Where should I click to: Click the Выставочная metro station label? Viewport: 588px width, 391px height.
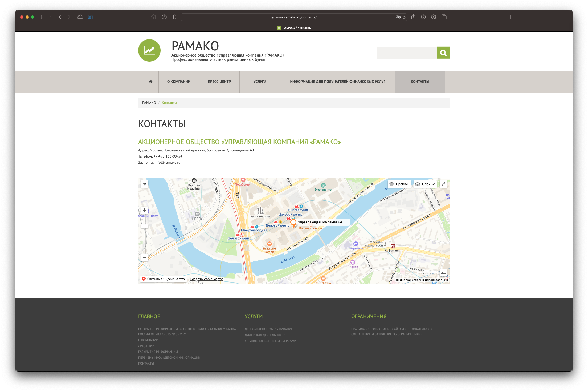point(298,210)
